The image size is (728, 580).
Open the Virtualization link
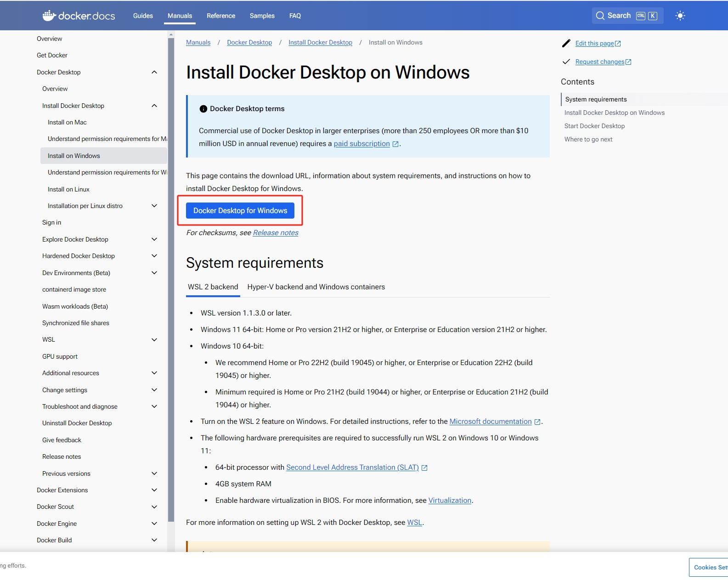450,501
